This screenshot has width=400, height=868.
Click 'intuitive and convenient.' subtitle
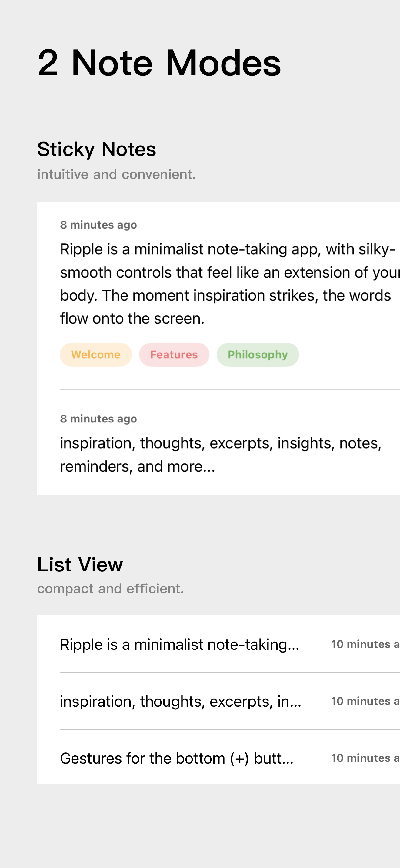pos(116,175)
